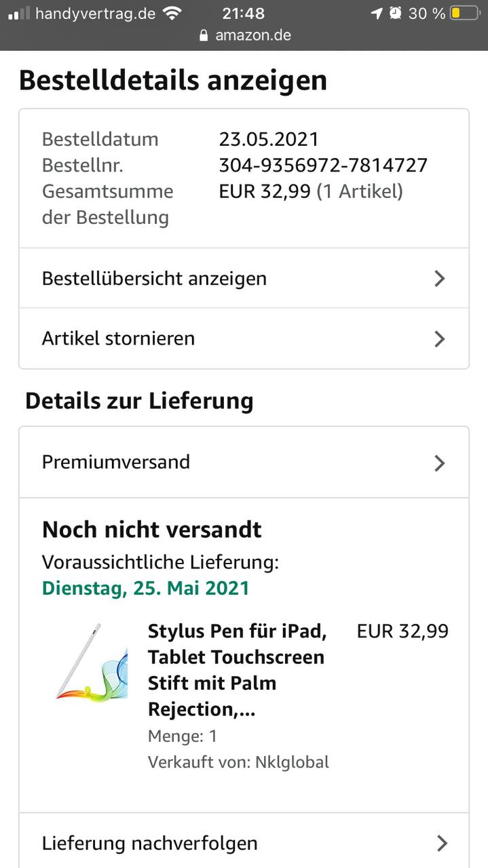This screenshot has height=868, width=488.
Task: Tap the battery indicator icon
Action: (x=465, y=14)
